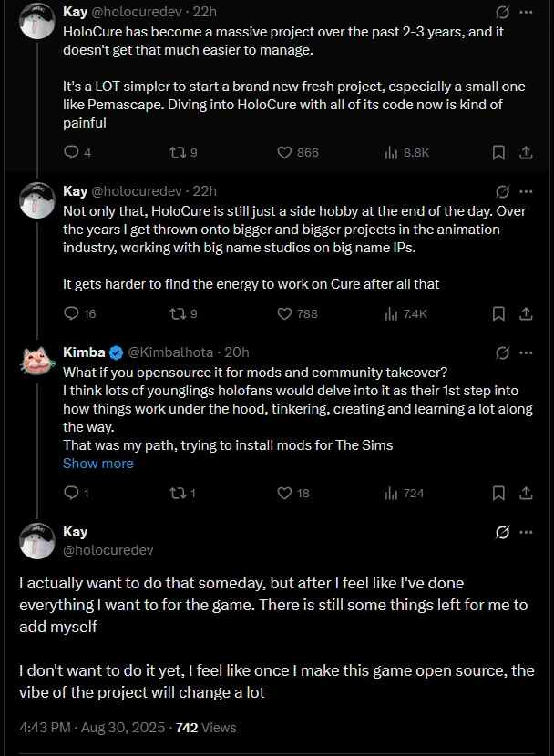View analytics showing 8.8K views
The height and width of the screenshot is (756, 554).
[x=407, y=153]
